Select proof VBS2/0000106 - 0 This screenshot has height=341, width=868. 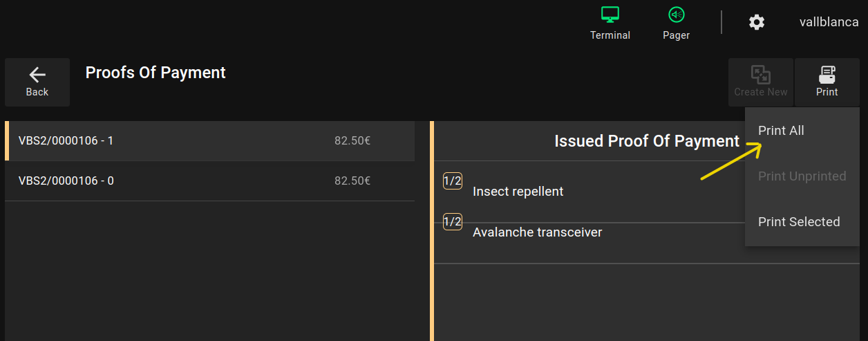tap(66, 181)
